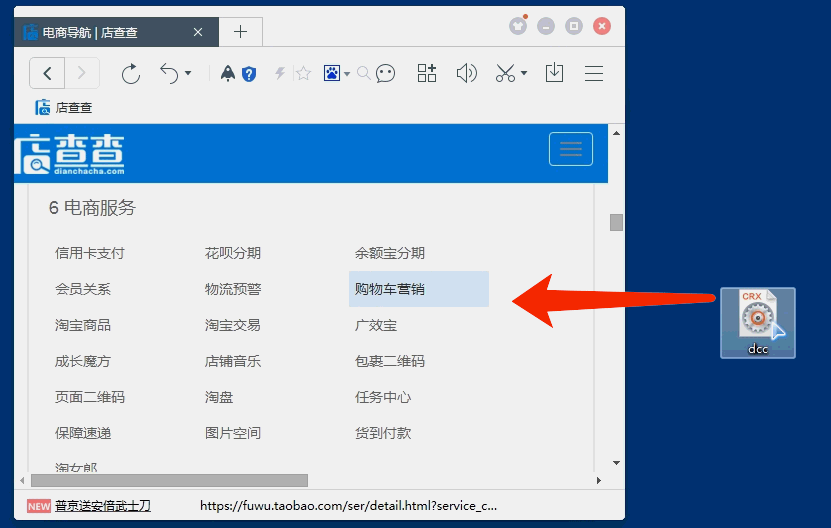Click the 6 电商服务 section heading
This screenshot has width=831, height=528.
(x=92, y=208)
